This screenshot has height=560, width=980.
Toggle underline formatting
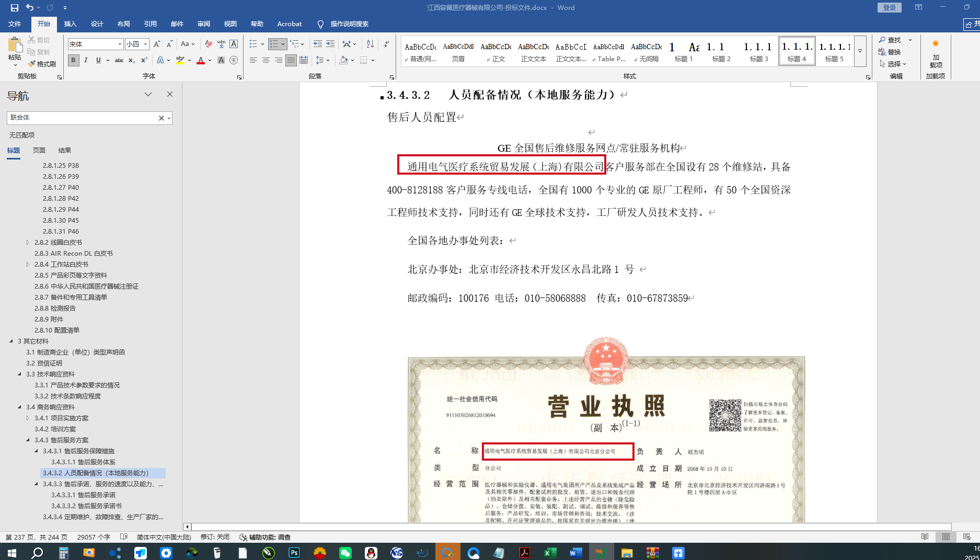98,61
